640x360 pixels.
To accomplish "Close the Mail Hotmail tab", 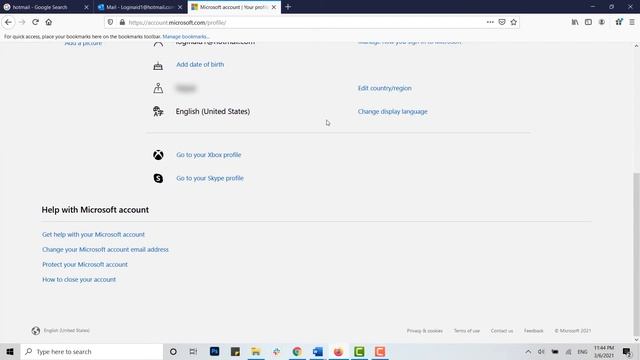I will point(180,7).
